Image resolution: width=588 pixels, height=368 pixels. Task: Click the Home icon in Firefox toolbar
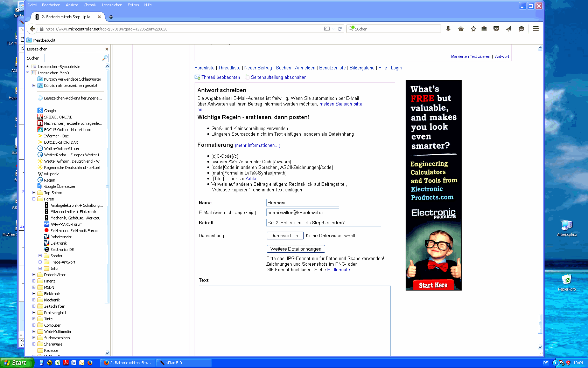(461, 29)
